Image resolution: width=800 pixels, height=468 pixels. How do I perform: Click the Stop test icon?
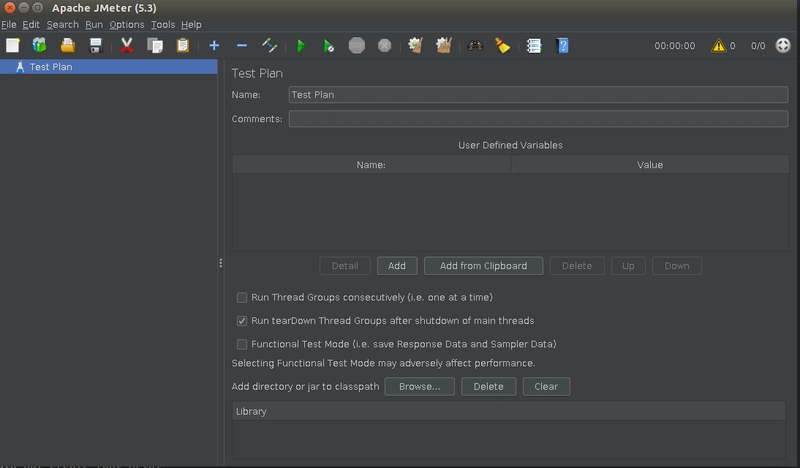357,46
